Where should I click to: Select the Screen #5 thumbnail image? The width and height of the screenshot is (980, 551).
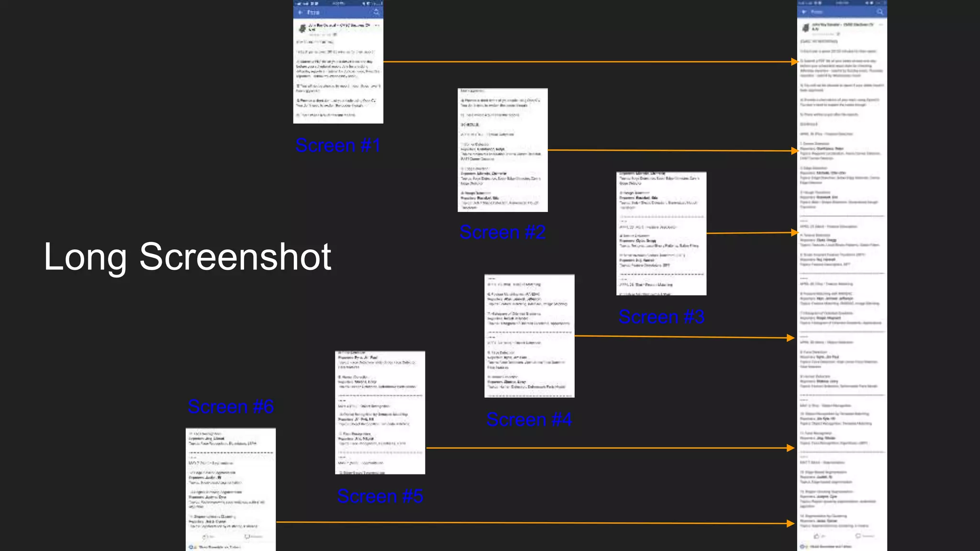[380, 413]
